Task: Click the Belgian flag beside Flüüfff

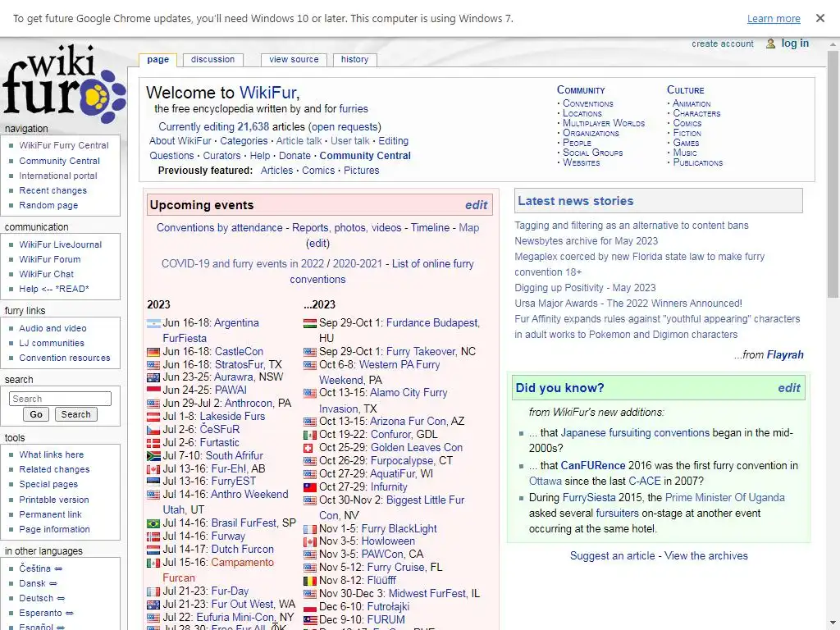Action: click(x=309, y=581)
